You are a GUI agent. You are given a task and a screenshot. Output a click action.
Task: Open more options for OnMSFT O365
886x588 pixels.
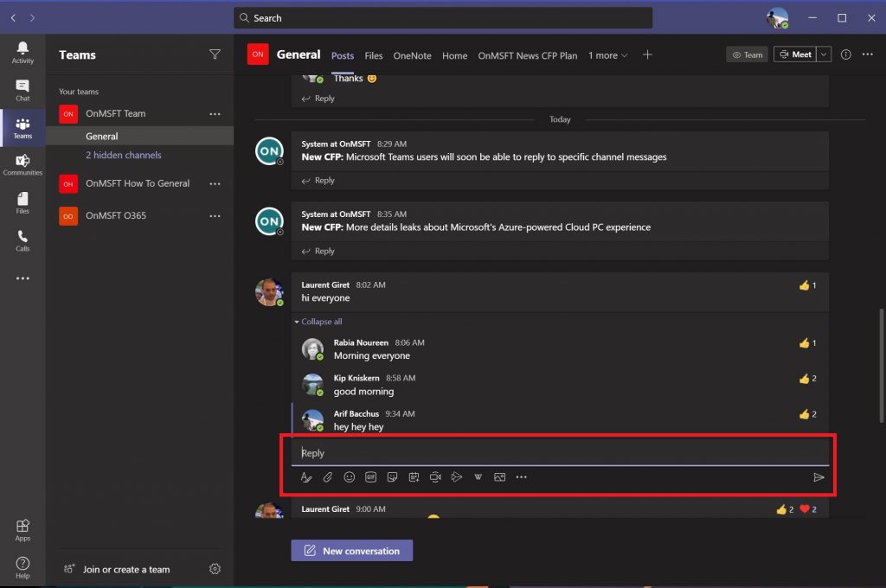click(215, 216)
